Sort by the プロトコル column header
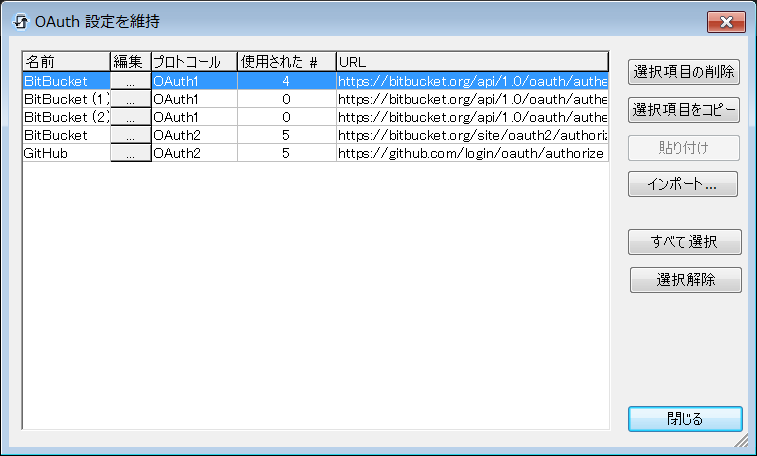 194,62
